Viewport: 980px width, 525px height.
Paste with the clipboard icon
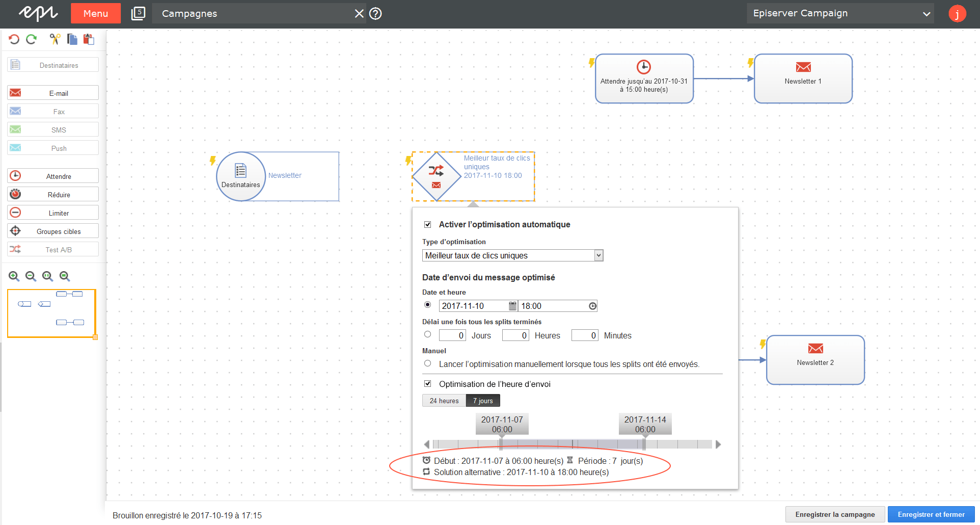pos(89,39)
